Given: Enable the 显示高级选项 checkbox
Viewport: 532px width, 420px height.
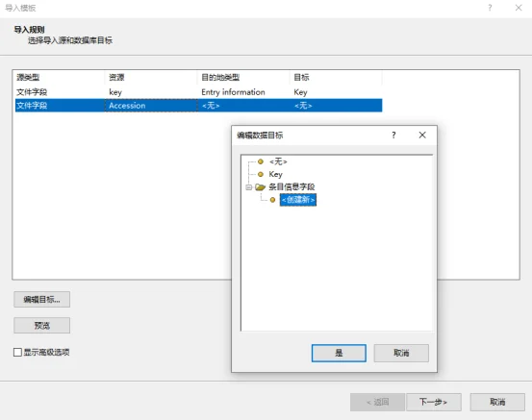Looking at the screenshot, I should (17, 352).
